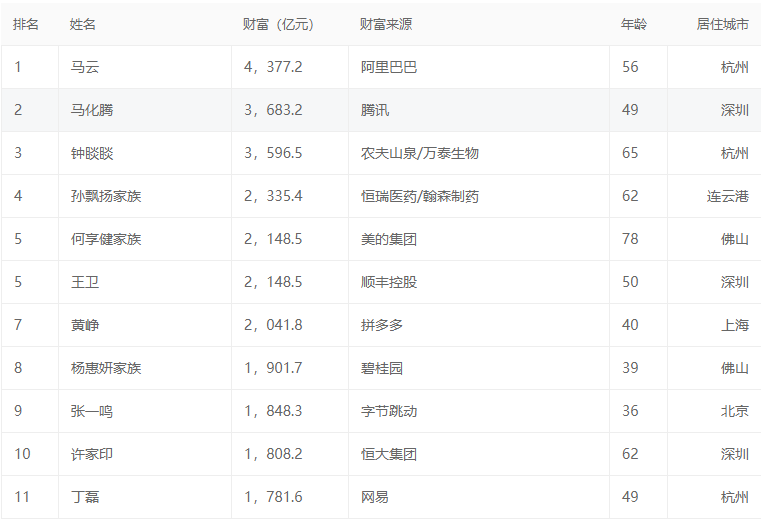Select 丁磊 in the last row
The height and width of the screenshot is (519, 761).
coord(85,497)
